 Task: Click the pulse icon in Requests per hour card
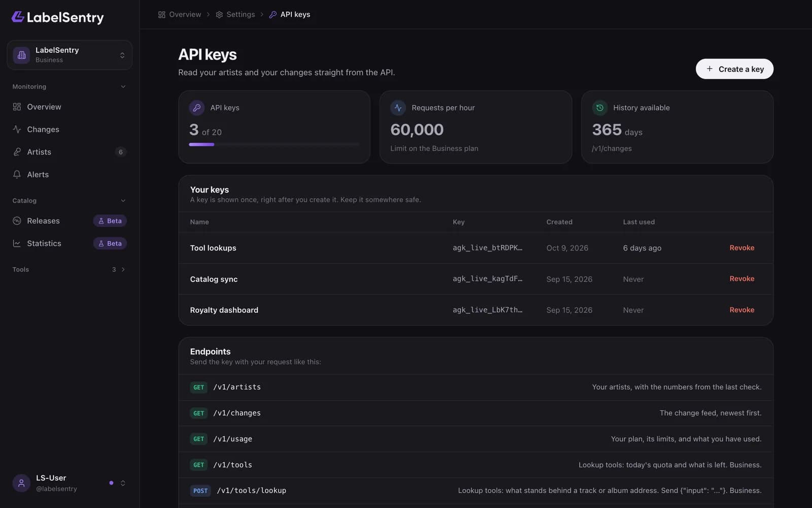pyautogui.click(x=398, y=108)
